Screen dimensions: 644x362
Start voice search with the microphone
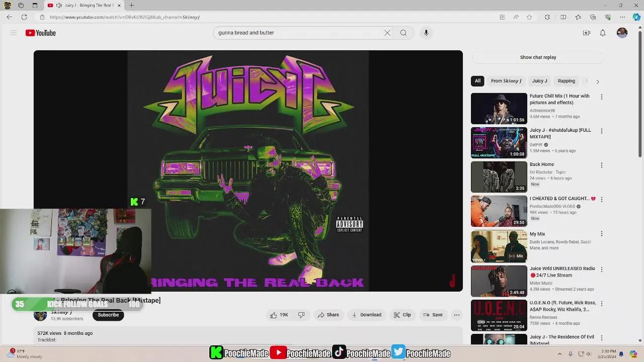click(x=426, y=33)
